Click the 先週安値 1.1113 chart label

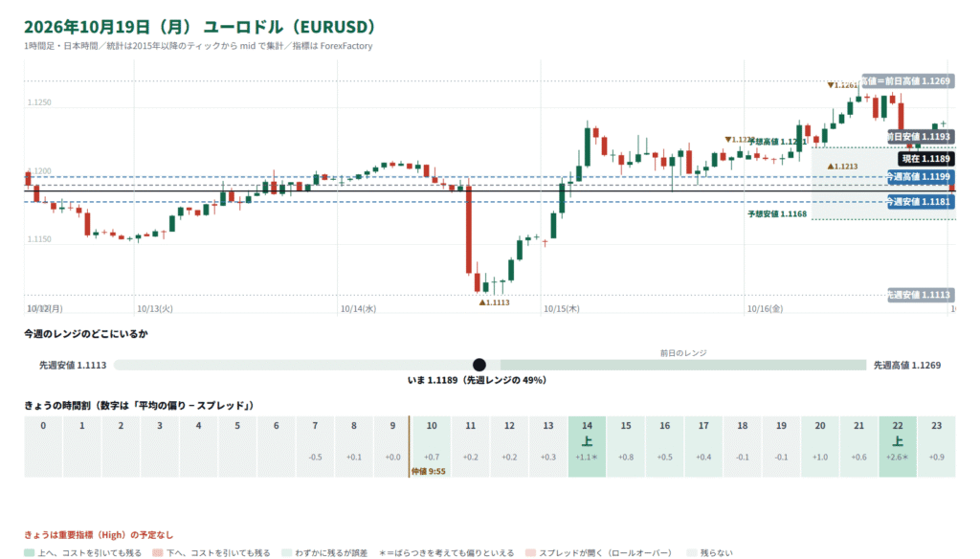pos(920,295)
